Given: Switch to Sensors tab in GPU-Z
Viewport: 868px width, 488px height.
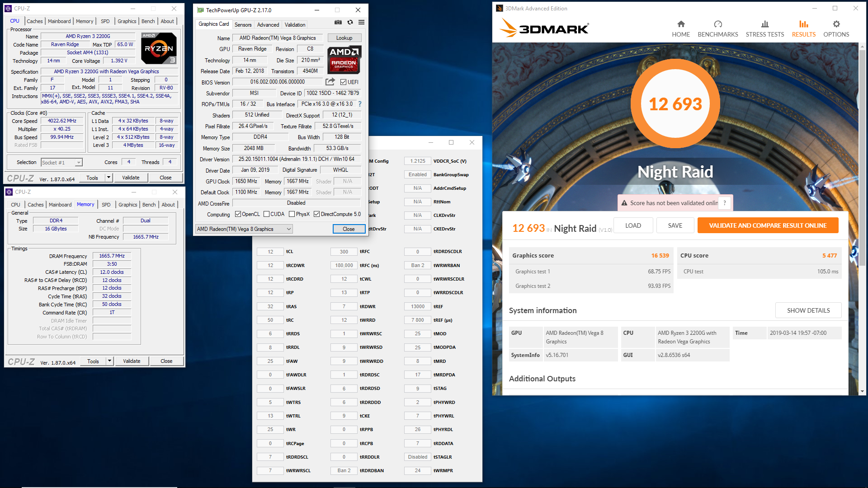Looking at the screenshot, I should coord(243,25).
